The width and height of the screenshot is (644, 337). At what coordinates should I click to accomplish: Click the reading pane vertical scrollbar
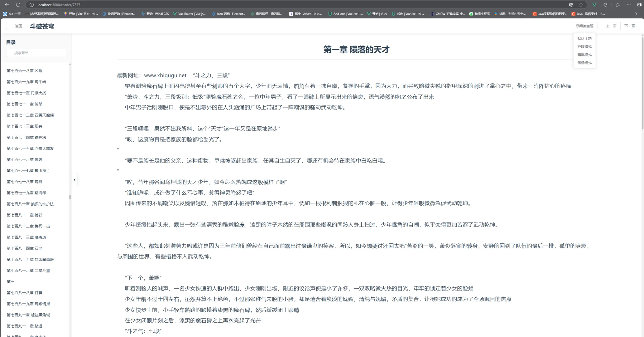pos(642,83)
